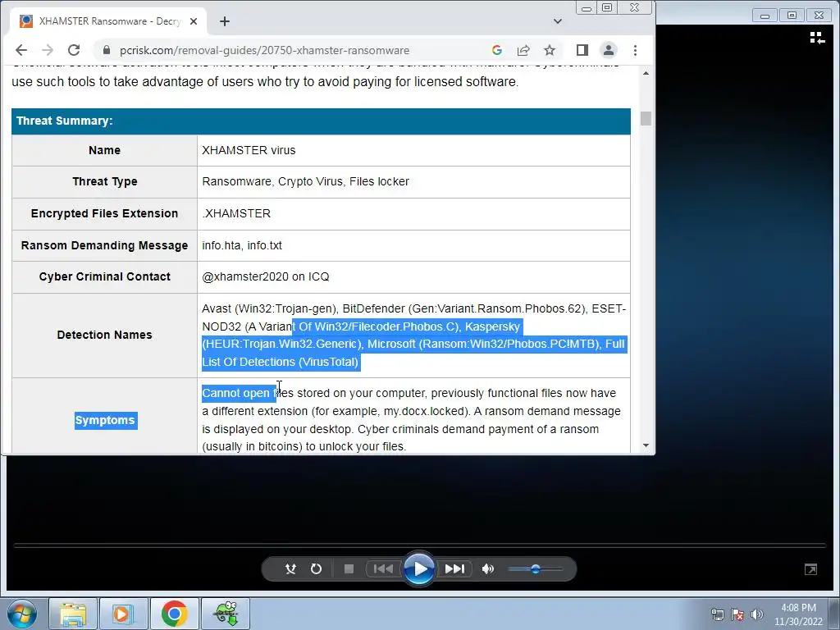Skip to previous track
The width and height of the screenshot is (840, 630).
click(383, 569)
